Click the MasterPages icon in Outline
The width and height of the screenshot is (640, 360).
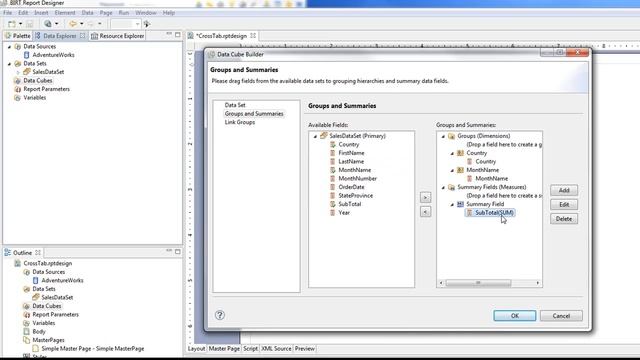[x=27, y=340]
